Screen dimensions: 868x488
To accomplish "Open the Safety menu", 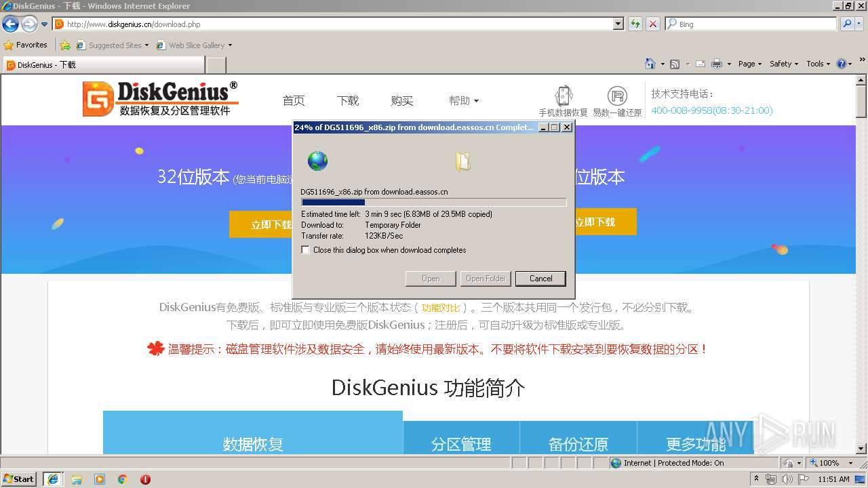I will [783, 64].
